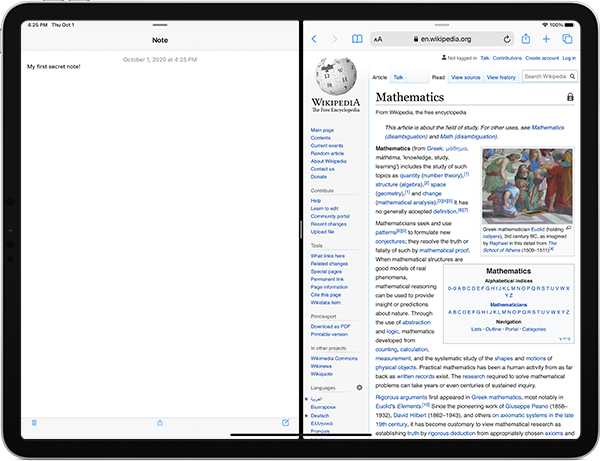Viewport: 600px width, 461px height.
Task: Share the note using bottom share icon
Action: (x=160, y=423)
